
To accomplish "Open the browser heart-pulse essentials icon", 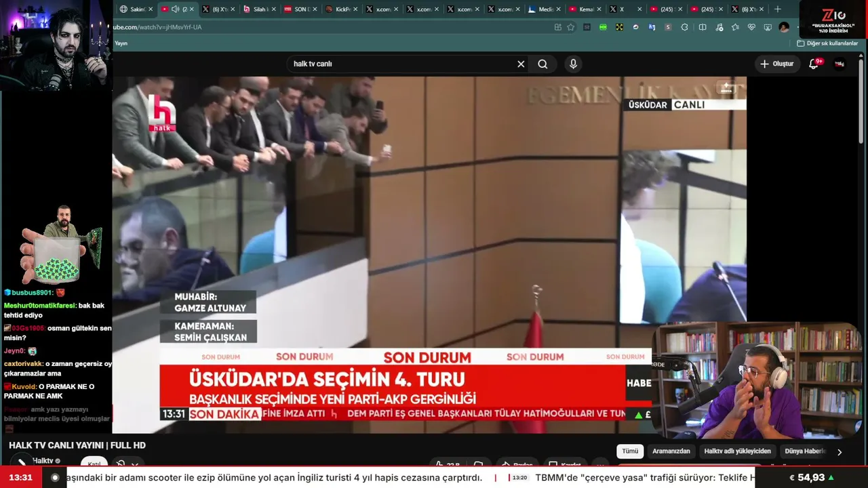I will pos(751,27).
